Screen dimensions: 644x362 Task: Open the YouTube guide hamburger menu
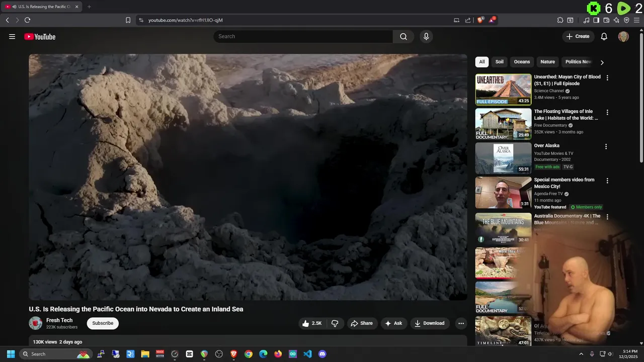tap(12, 36)
